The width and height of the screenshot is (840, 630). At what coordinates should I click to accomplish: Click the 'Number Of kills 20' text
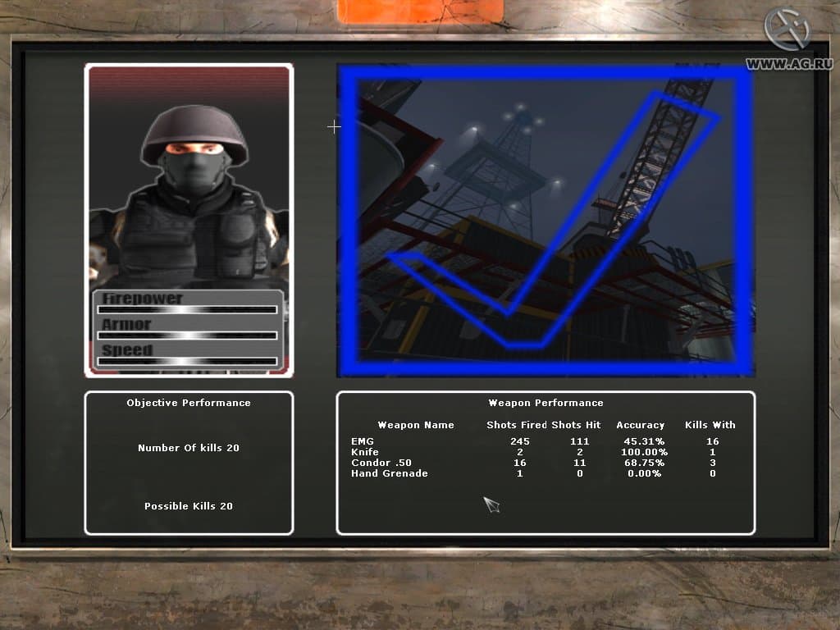click(189, 448)
